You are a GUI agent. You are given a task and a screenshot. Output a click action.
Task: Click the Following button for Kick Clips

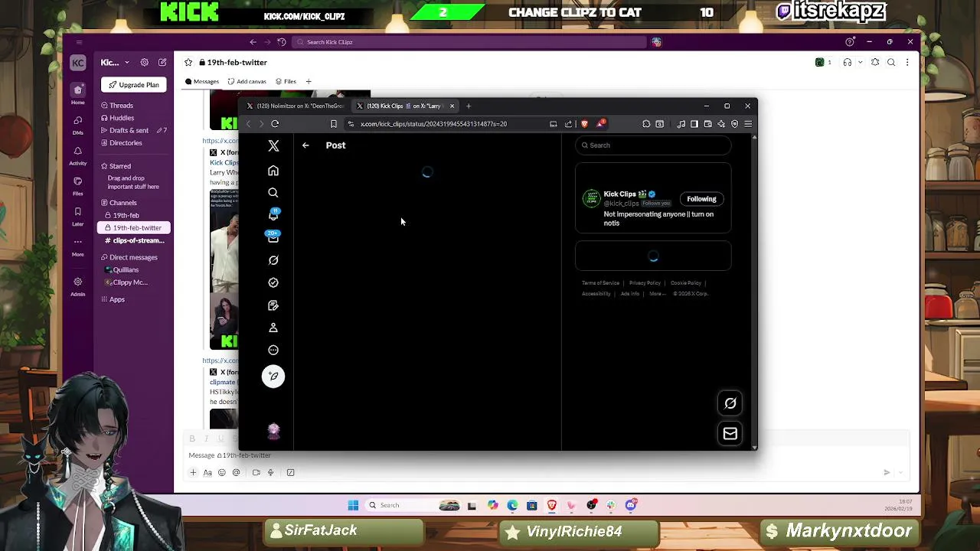tap(701, 199)
